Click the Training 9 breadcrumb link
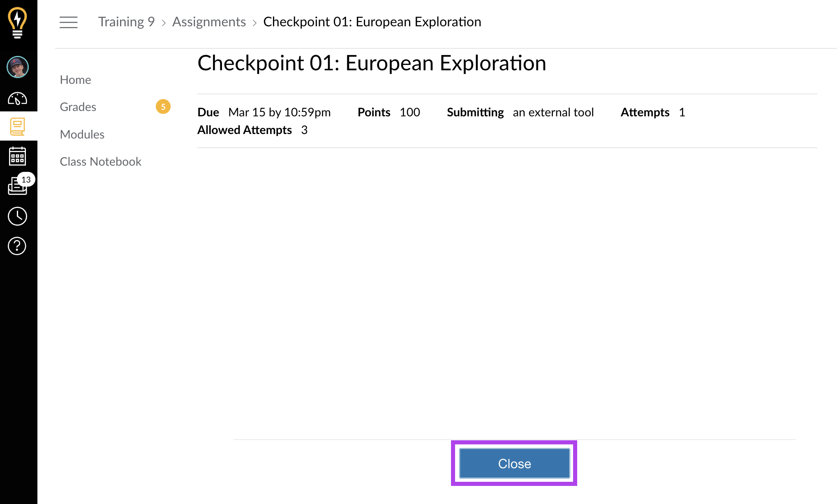837x504 pixels. click(x=126, y=22)
